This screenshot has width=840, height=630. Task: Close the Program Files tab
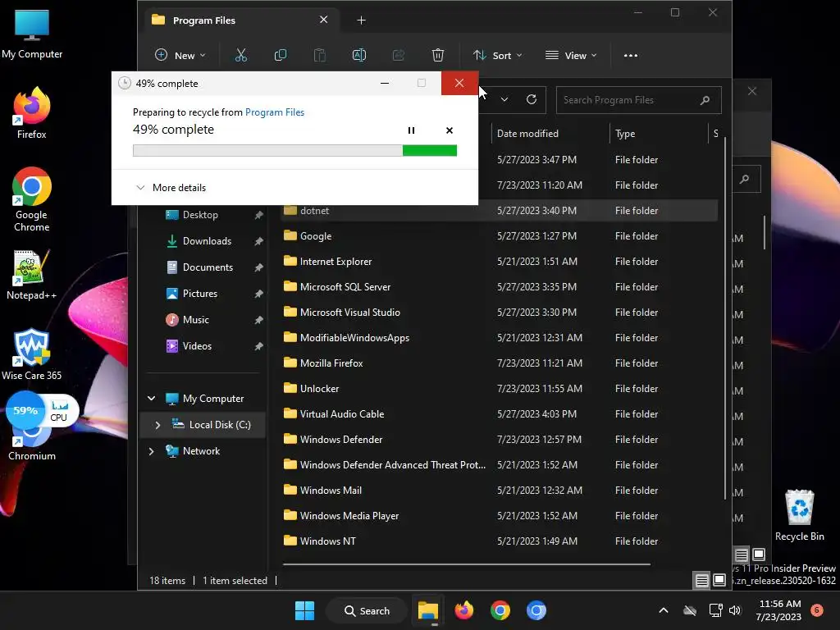click(323, 20)
